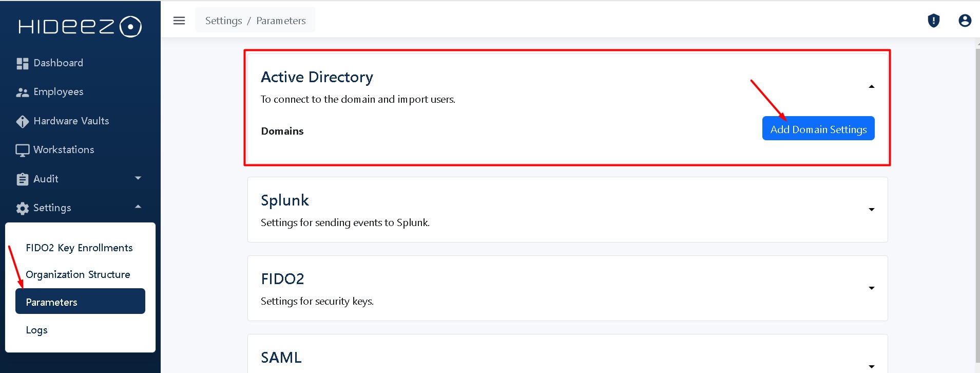Expand the FIDO2 settings panel
The image size is (980, 373).
pos(871,288)
